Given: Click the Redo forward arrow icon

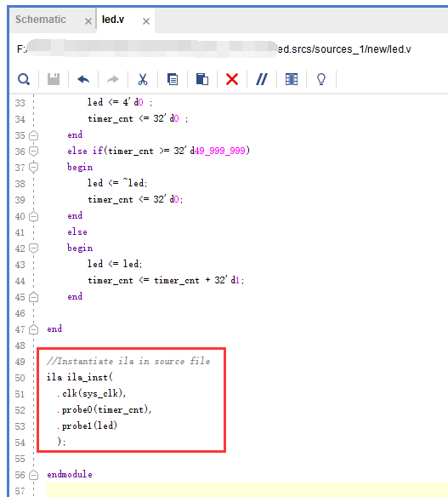Looking at the screenshot, I should tap(113, 79).
